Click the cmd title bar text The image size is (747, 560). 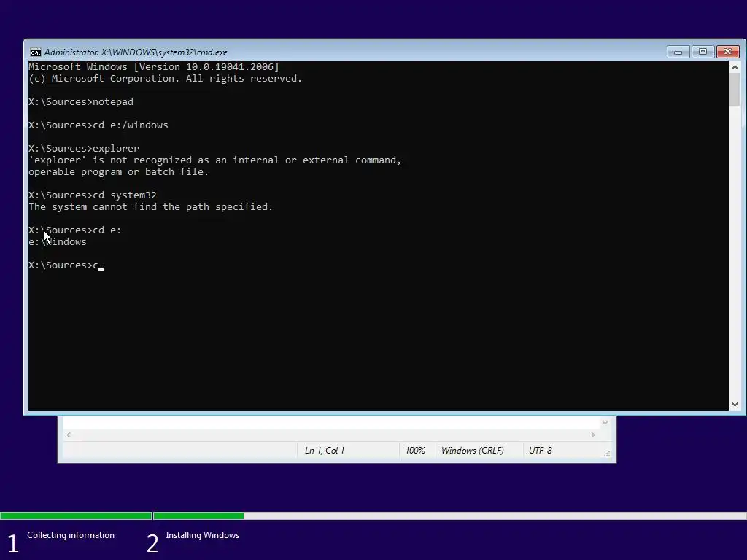[136, 52]
